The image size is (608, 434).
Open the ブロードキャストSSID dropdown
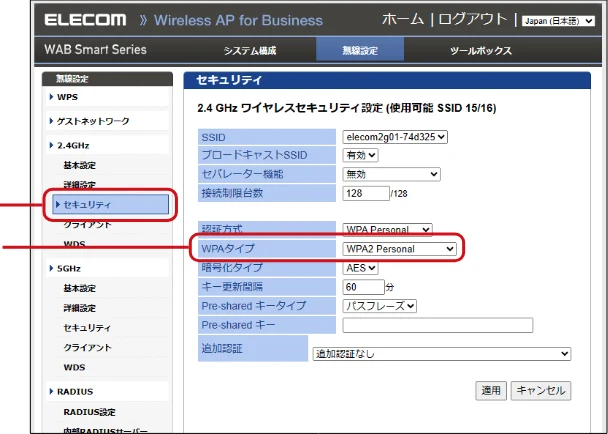click(360, 156)
